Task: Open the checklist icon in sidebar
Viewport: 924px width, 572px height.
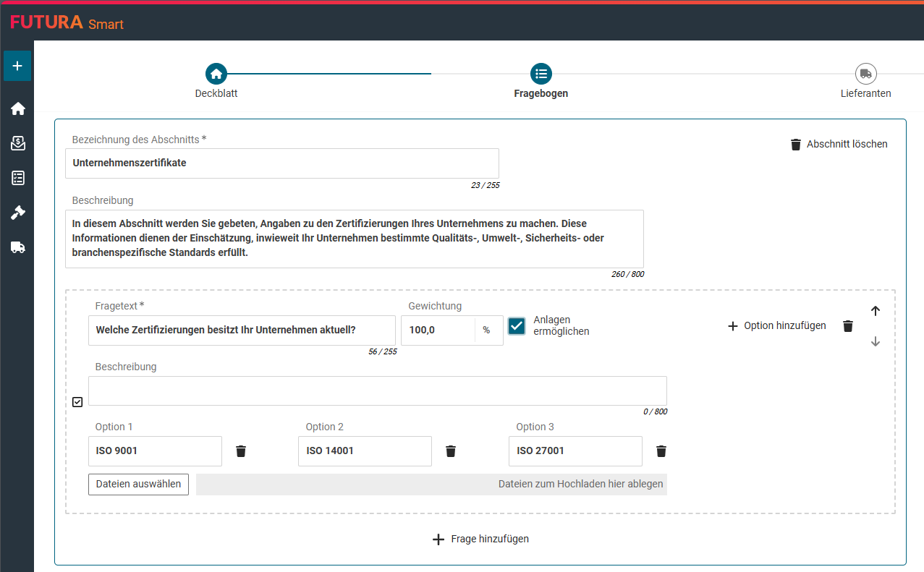Action: click(x=18, y=178)
